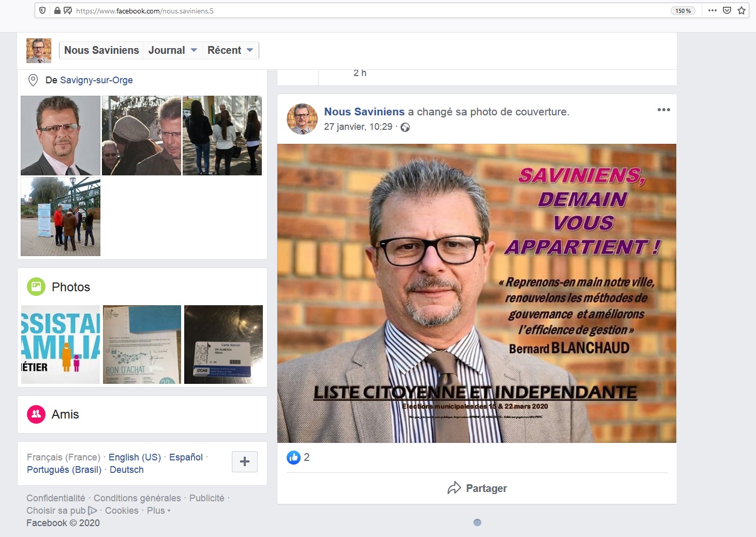Screen dimensions: 756x537
Task: Open the post options three-dot menu
Action: [663, 110]
